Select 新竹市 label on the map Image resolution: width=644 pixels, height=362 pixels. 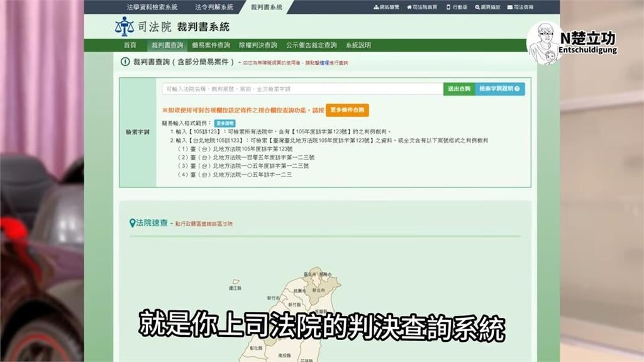pos(274,298)
